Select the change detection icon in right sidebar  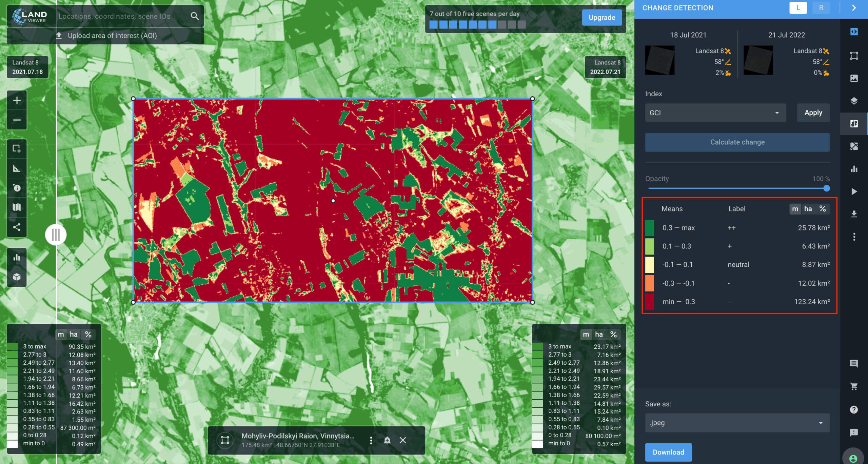point(854,124)
